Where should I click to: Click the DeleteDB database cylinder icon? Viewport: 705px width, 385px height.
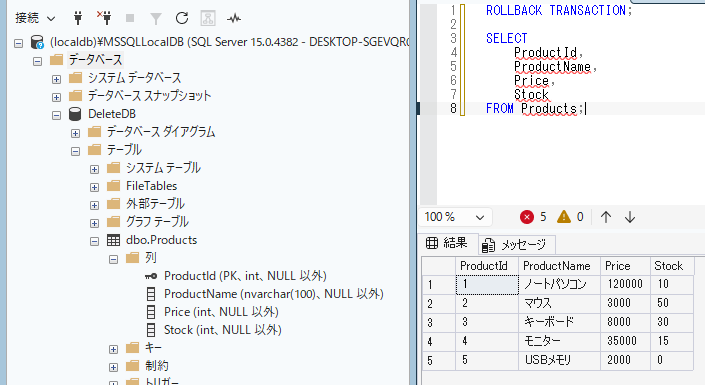coord(75,114)
